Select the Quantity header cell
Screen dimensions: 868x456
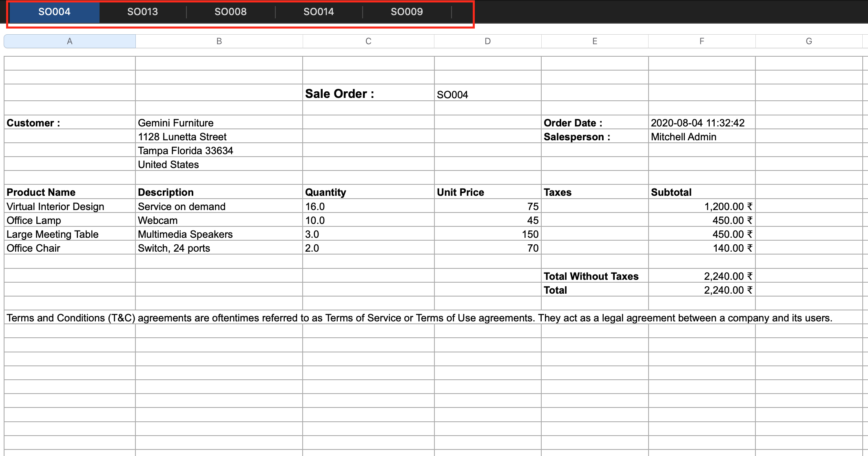point(368,192)
